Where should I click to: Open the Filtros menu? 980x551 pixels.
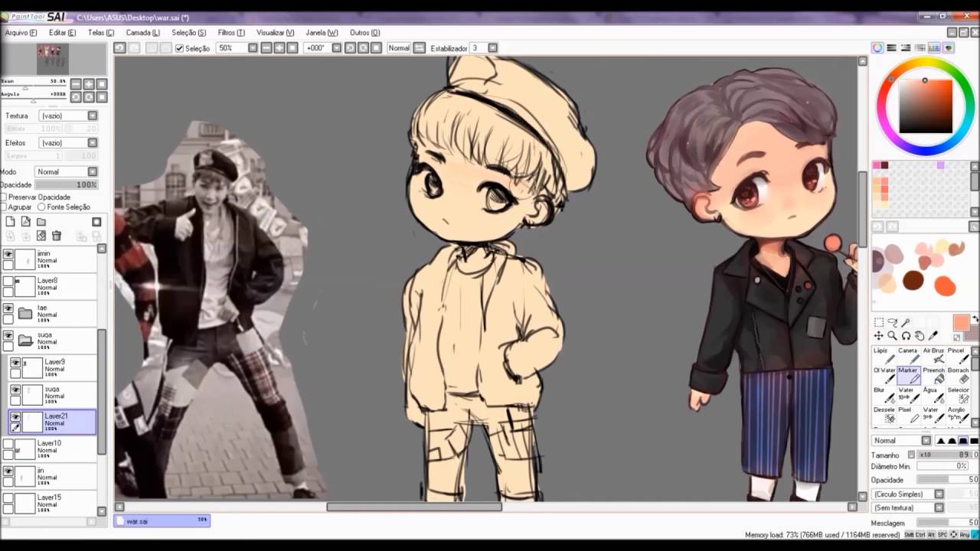[231, 33]
